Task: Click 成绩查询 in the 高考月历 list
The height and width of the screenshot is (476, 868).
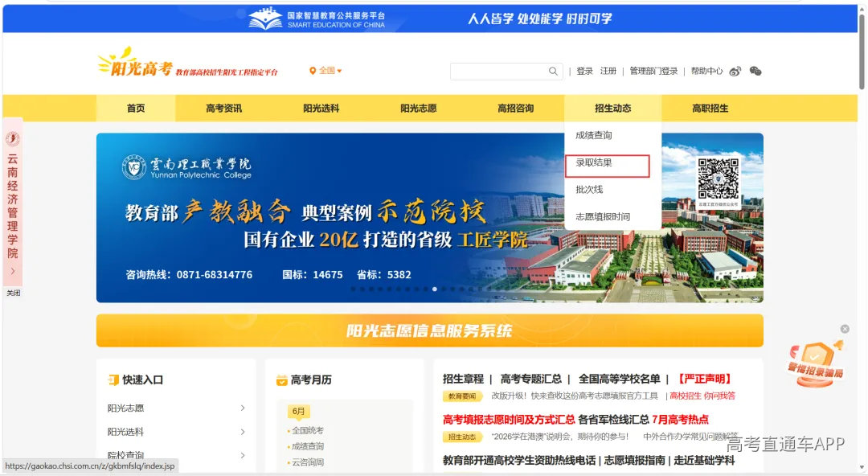Action: pos(308,446)
